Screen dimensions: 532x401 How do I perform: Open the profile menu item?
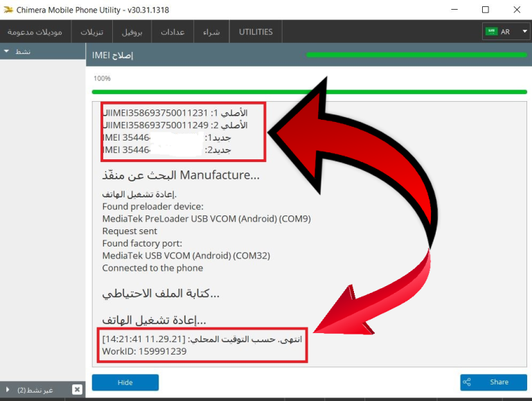pyautogui.click(x=132, y=32)
